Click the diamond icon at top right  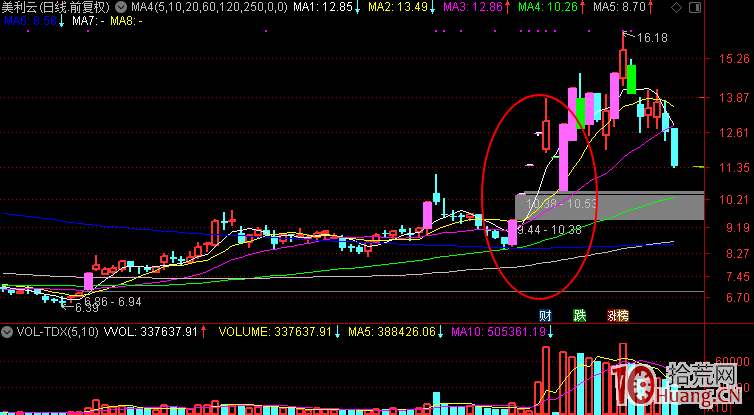[676, 8]
